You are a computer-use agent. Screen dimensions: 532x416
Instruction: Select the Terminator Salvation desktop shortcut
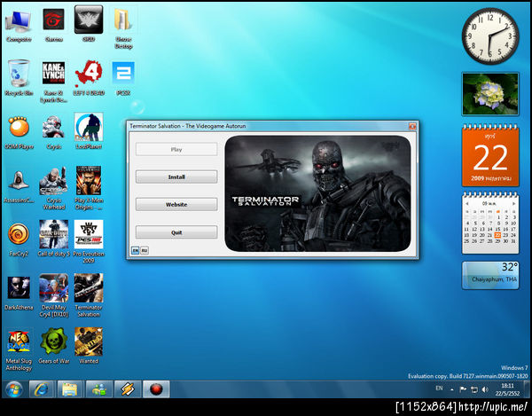point(89,295)
